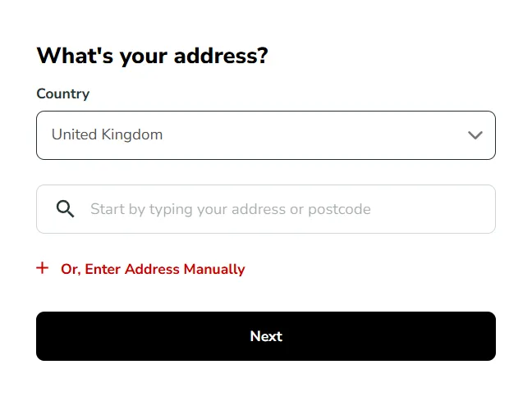Select the United Kingdom country value
This screenshot has height=410, width=532.
[107, 135]
